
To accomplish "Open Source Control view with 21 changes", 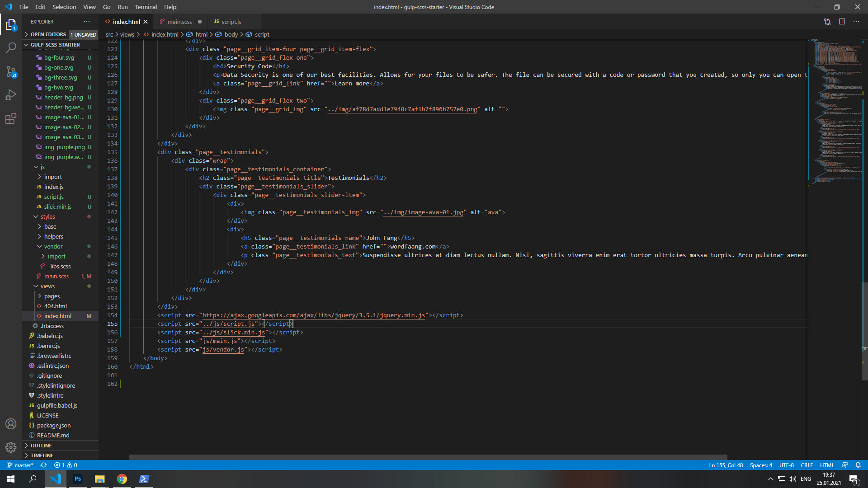I will point(11,71).
